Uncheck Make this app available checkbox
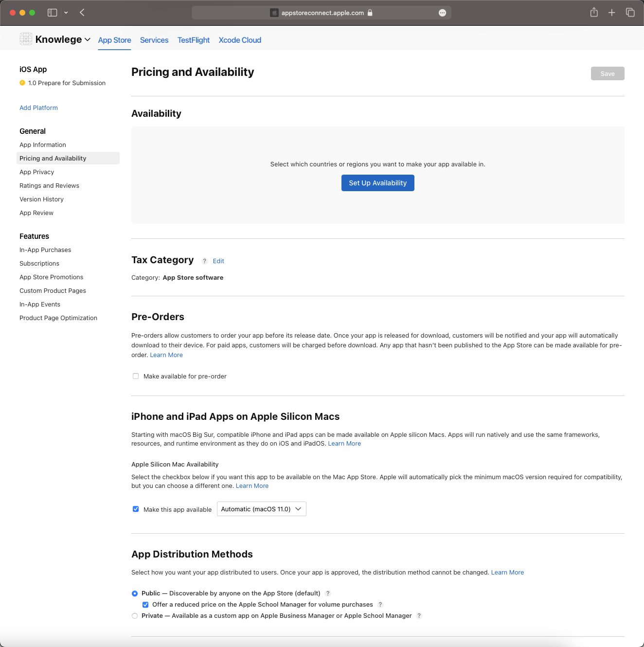The image size is (644, 647). coord(136,509)
